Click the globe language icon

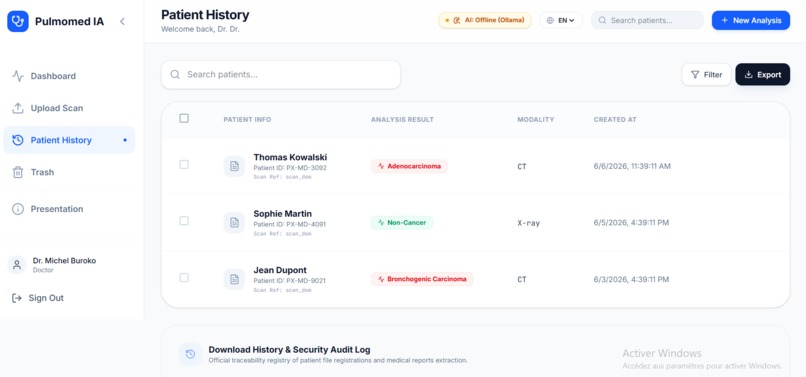(550, 21)
